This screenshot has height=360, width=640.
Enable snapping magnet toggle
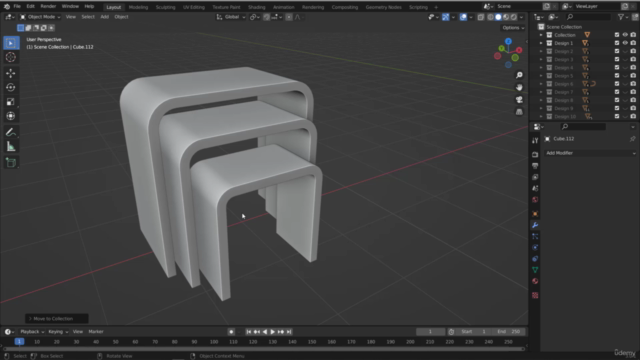point(267,17)
